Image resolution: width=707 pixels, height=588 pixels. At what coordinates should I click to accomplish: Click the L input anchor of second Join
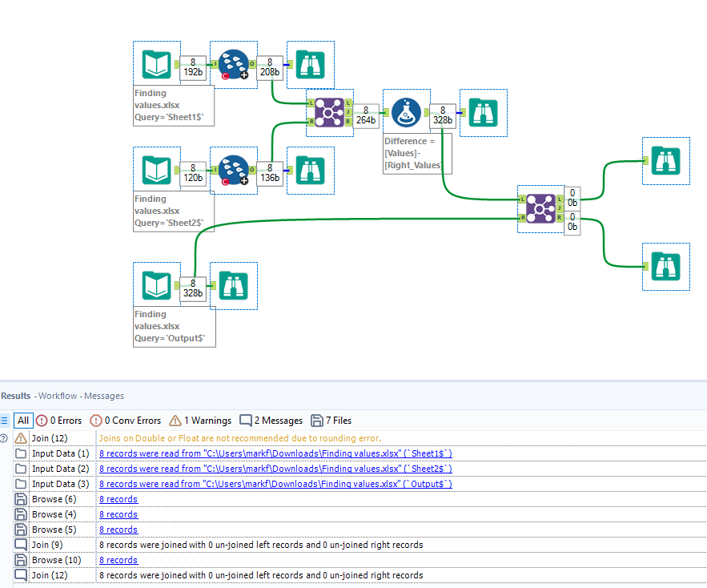(522, 199)
